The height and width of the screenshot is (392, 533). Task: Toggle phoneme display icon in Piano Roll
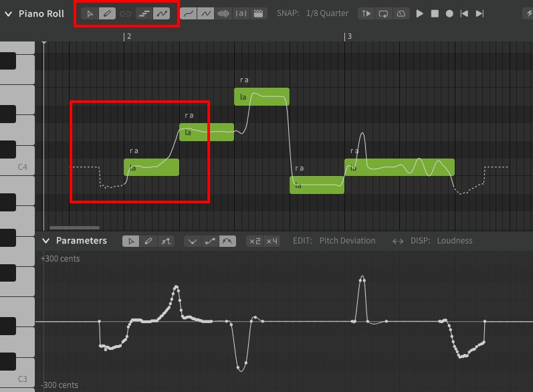pyautogui.click(x=241, y=13)
